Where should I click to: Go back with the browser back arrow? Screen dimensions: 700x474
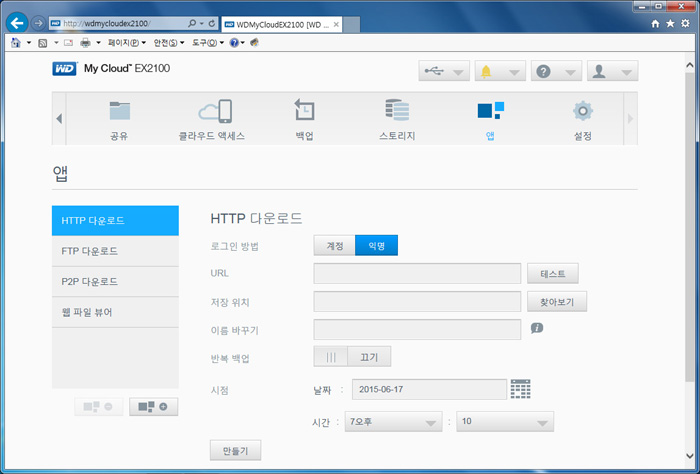pos(17,23)
